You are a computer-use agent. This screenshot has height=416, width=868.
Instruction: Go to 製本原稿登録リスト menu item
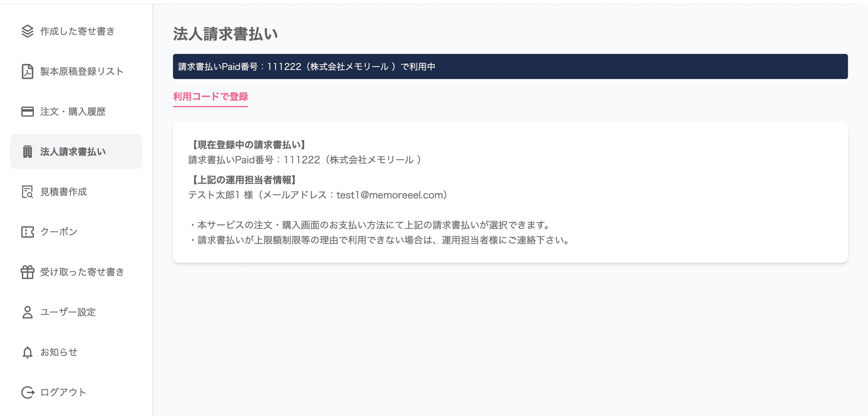(x=76, y=71)
